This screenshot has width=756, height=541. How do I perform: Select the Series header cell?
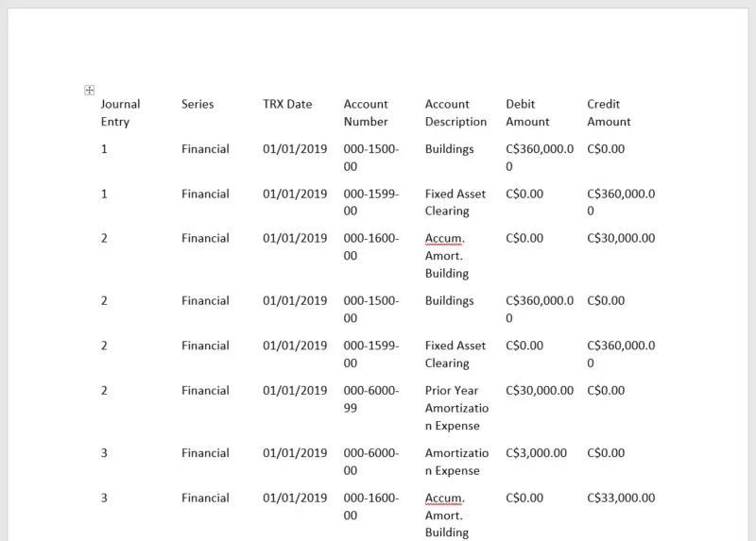[198, 104]
